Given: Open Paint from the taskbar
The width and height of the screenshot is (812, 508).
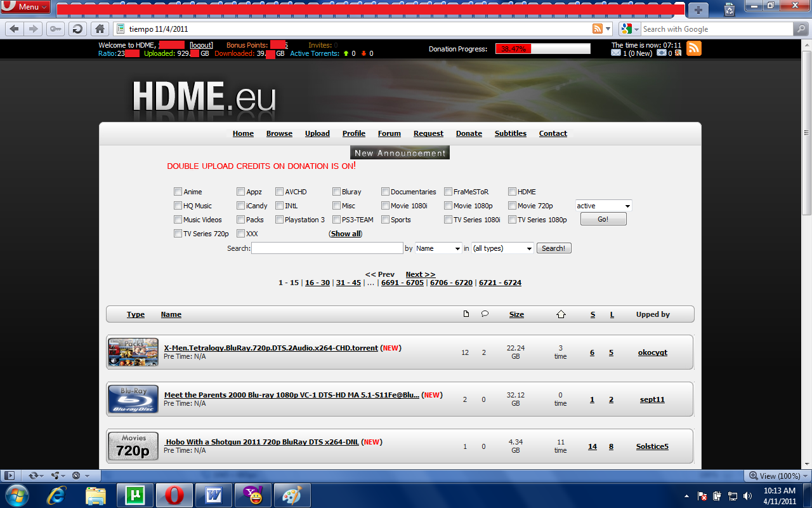Looking at the screenshot, I should (x=291, y=495).
